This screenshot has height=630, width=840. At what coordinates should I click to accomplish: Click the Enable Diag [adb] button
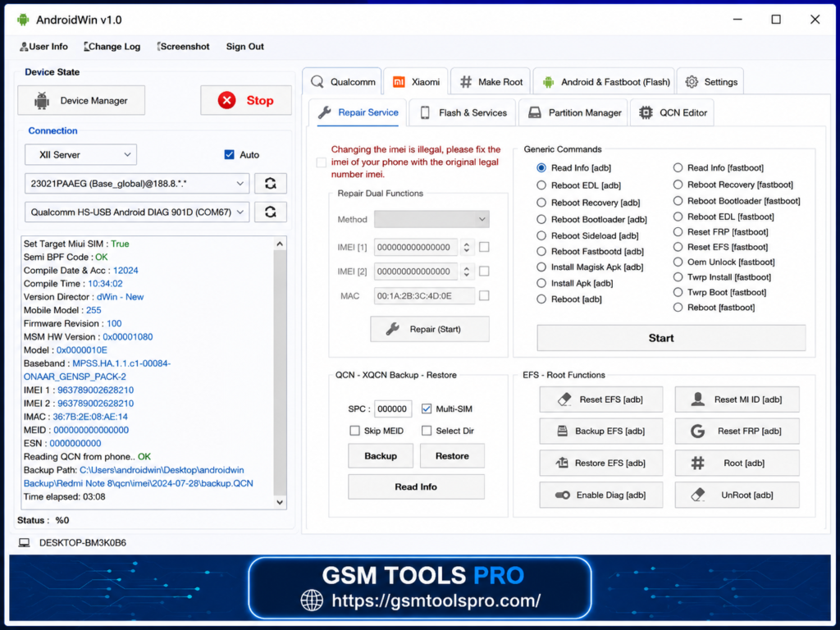pyautogui.click(x=601, y=495)
